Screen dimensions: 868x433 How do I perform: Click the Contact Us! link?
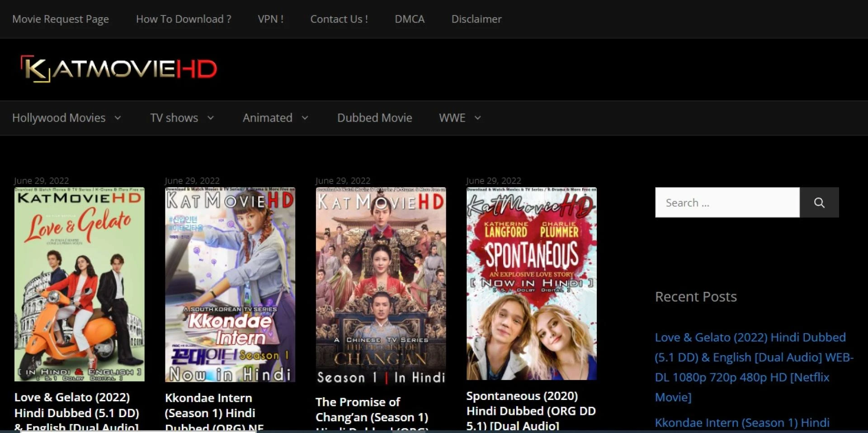[339, 19]
